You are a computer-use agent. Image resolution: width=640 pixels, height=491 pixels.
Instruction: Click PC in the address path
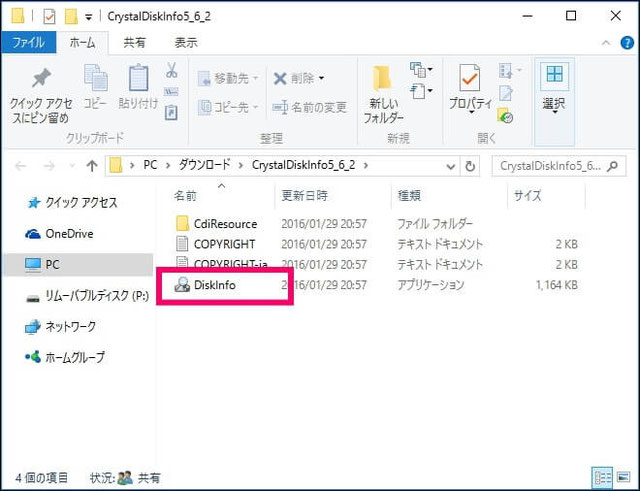150,165
